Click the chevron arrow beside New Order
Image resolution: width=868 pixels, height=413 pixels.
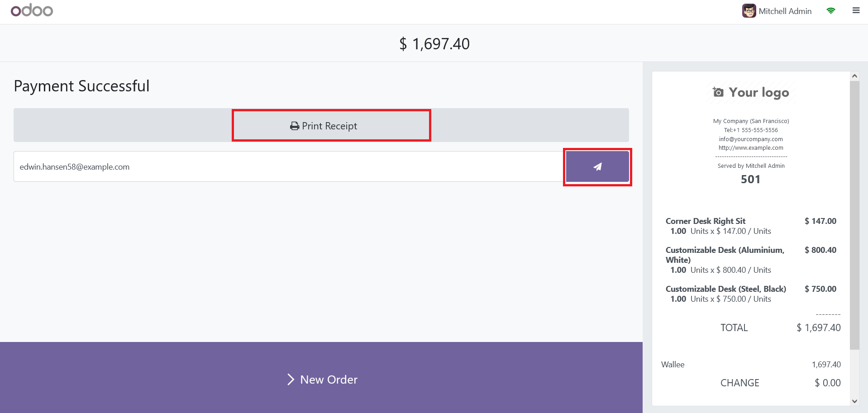tap(291, 380)
